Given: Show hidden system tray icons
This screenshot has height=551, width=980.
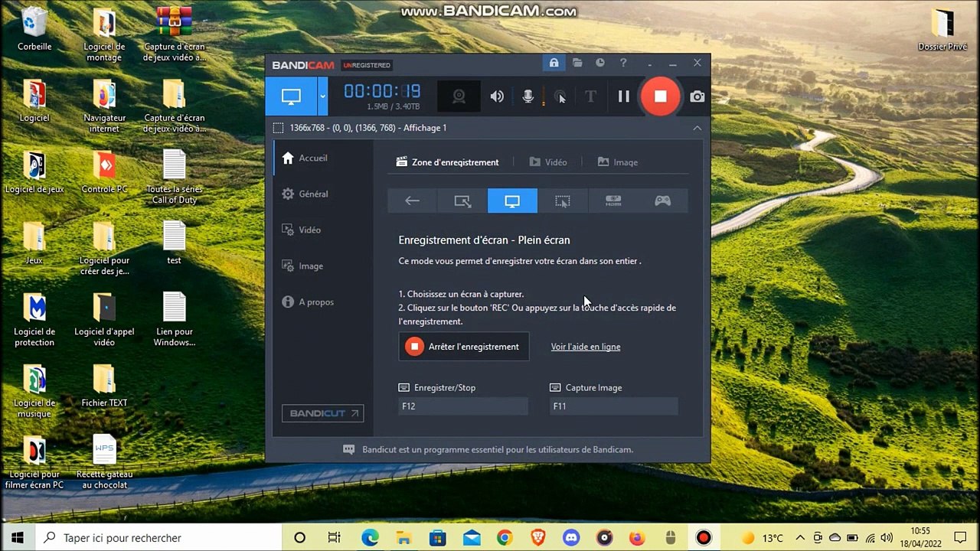Looking at the screenshot, I should coord(800,538).
